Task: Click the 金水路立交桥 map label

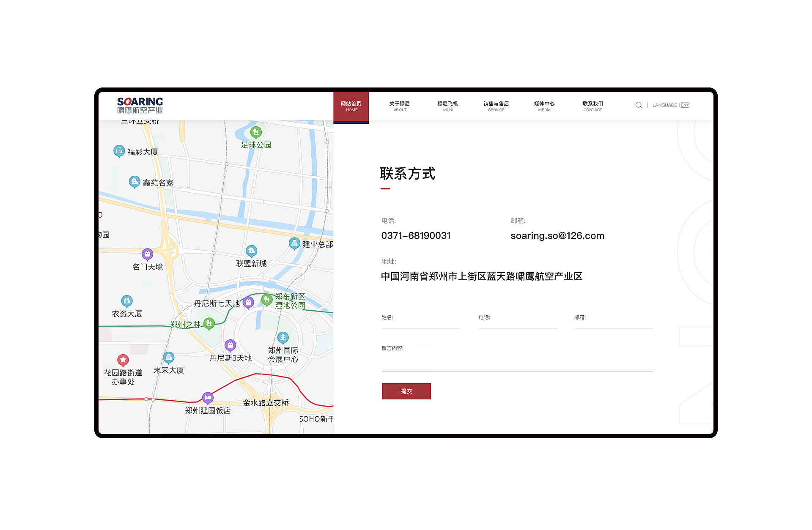Action: click(266, 403)
